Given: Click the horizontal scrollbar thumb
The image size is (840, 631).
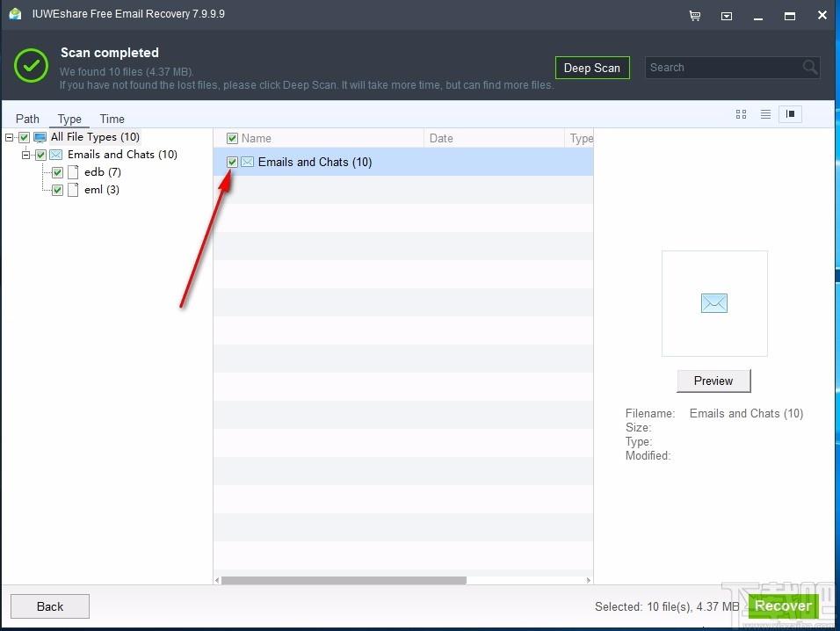Looking at the screenshot, I should tap(344, 581).
